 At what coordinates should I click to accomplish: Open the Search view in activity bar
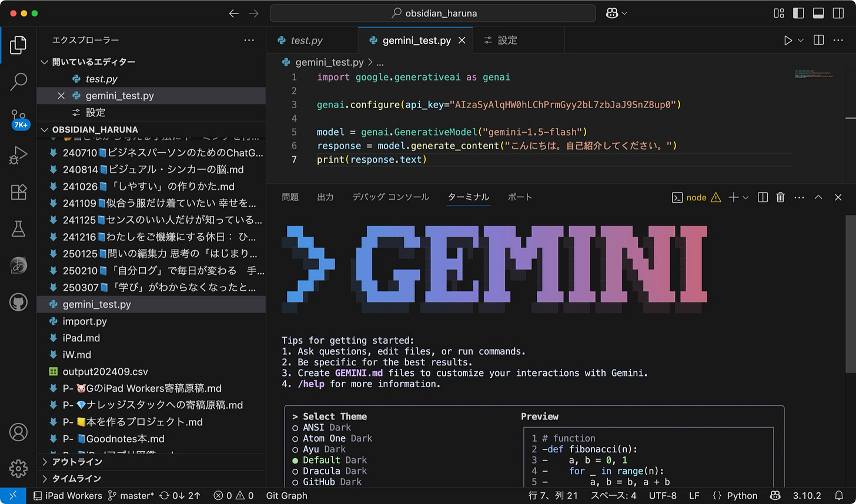pyautogui.click(x=18, y=82)
